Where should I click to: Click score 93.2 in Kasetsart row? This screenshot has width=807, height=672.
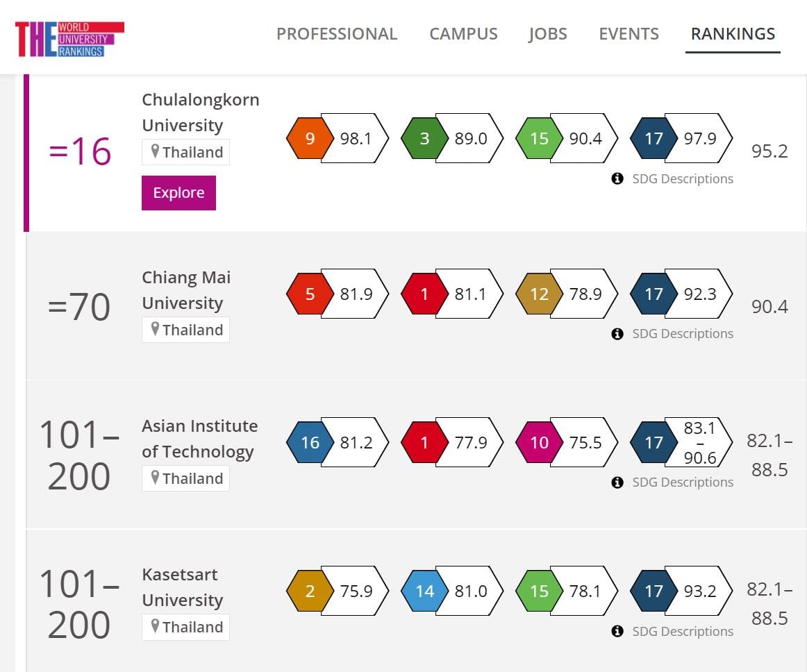[700, 591]
